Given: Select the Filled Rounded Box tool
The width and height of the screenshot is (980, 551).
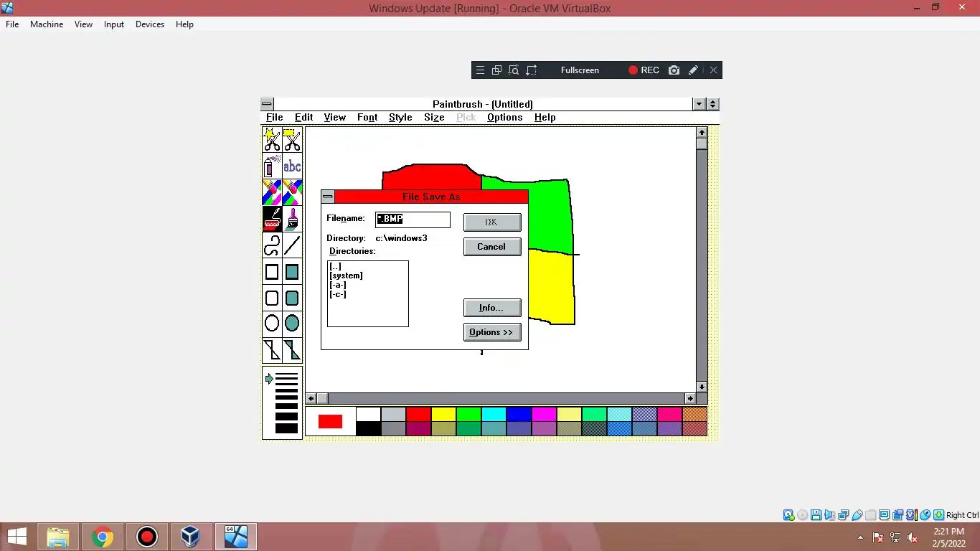Looking at the screenshot, I should (x=292, y=298).
